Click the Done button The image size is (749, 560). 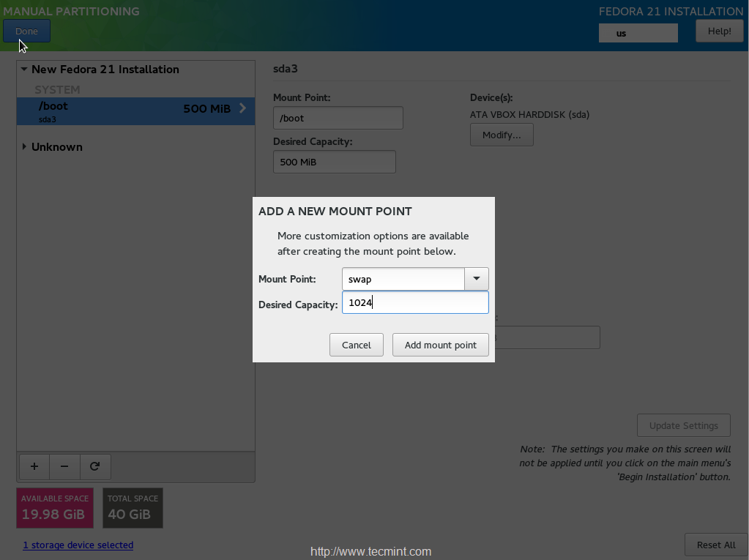click(26, 31)
